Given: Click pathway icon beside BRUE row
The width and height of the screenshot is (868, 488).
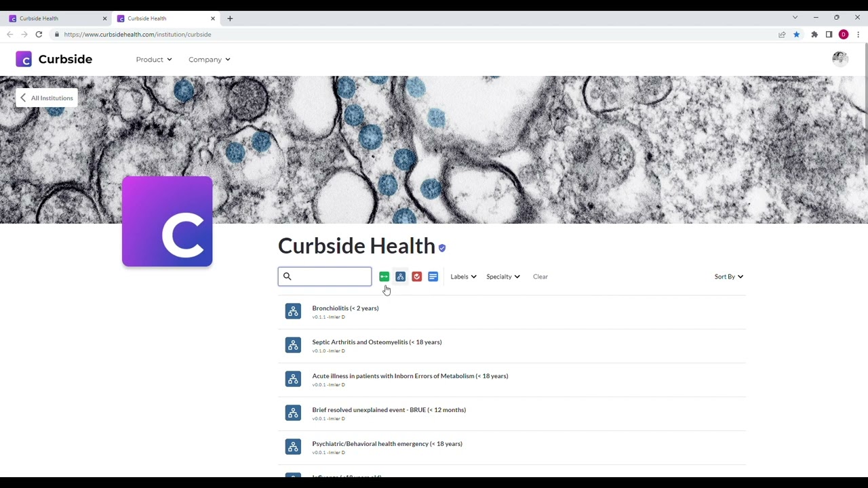Looking at the screenshot, I should pyautogui.click(x=293, y=413).
